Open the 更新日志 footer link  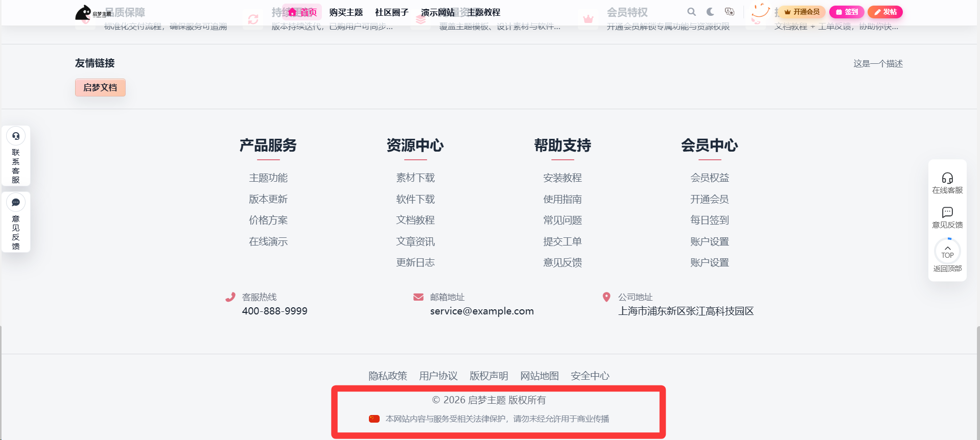(x=415, y=262)
